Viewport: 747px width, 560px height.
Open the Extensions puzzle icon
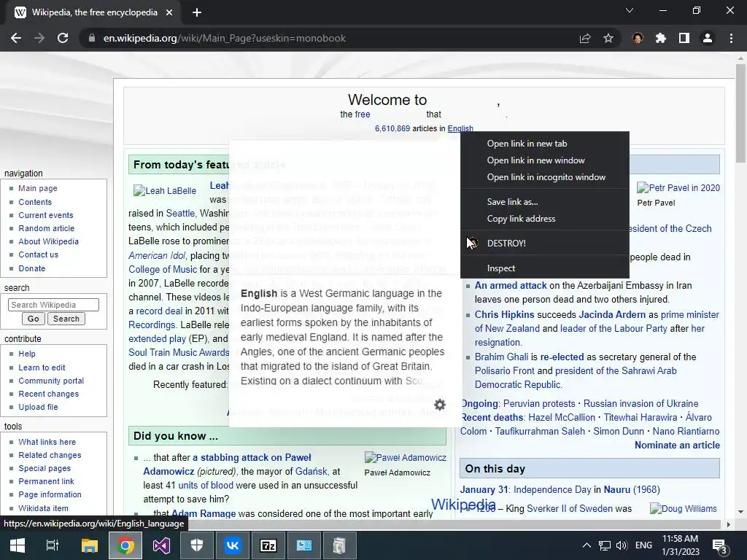(661, 38)
